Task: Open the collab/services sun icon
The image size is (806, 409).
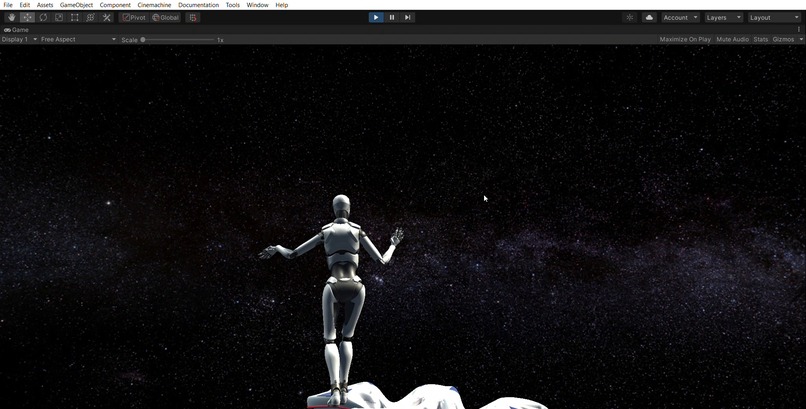Action: click(630, 17)
